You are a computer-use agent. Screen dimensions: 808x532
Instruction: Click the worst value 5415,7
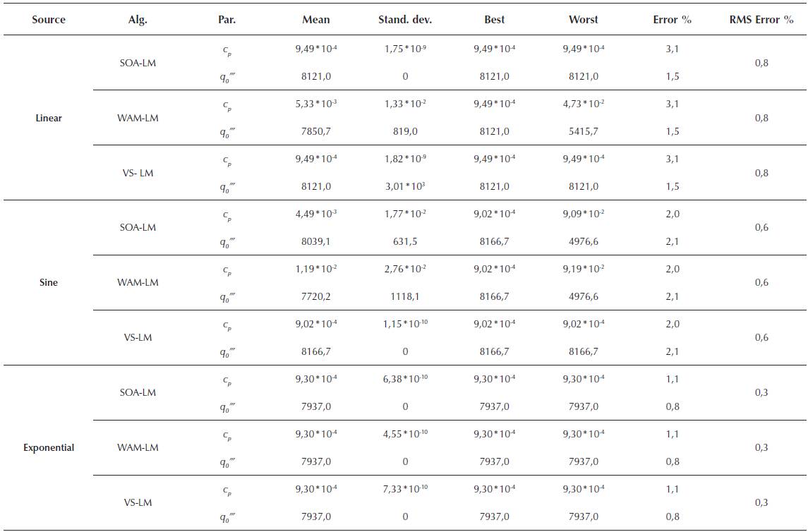[584, 131]
